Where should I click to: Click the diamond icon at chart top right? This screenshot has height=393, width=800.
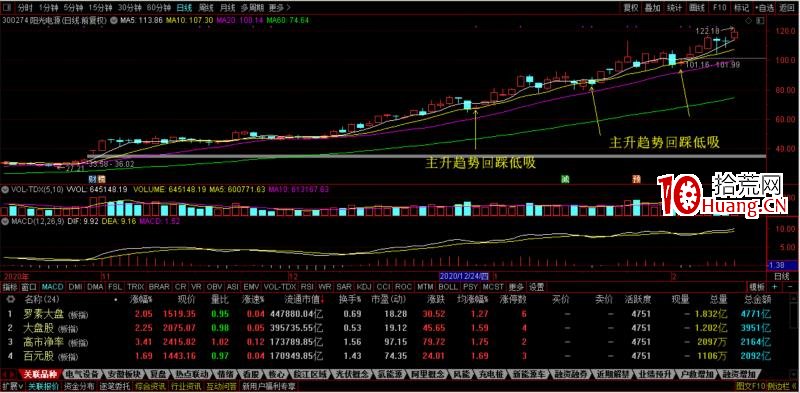pyautogui.click(x=749, y=20)
